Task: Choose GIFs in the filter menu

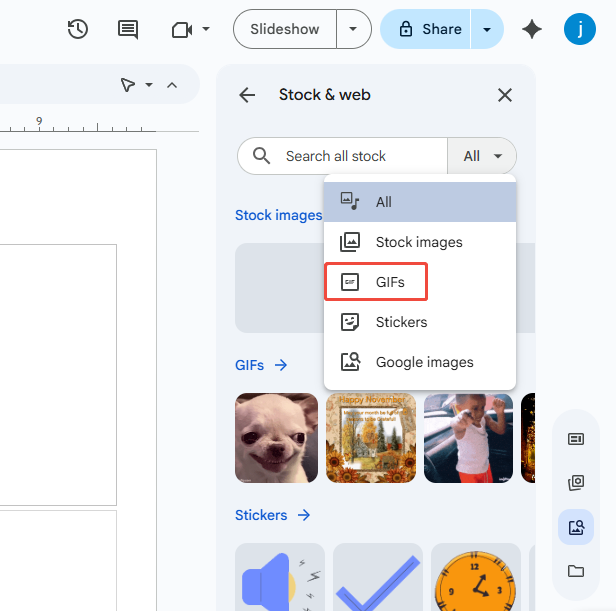Action: [420, 282]
